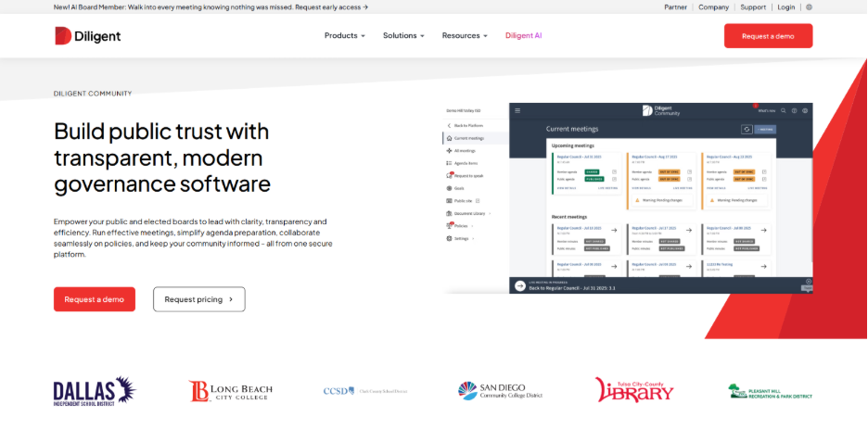Click the Recent meetings heading
The height and width of the screenshot is (429, 868).
click(x=569, y=217)
